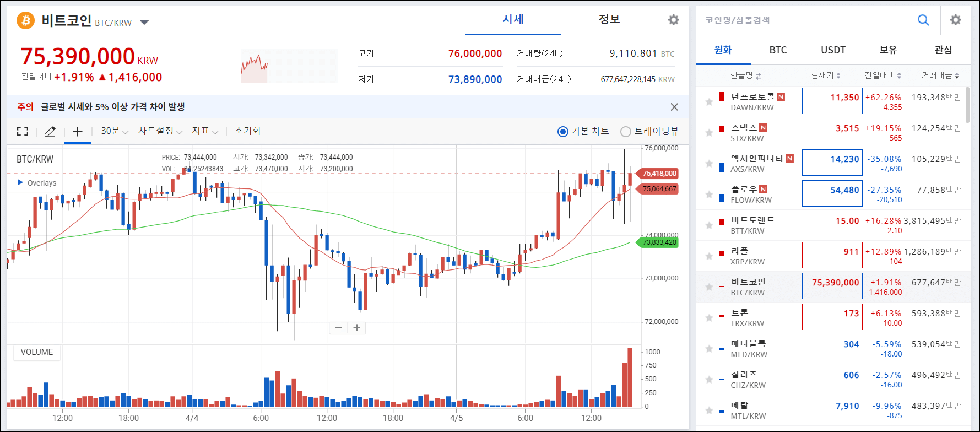Sort by 거래대금 column
This screenshot has width=980, height=432.
coord(940,75)
